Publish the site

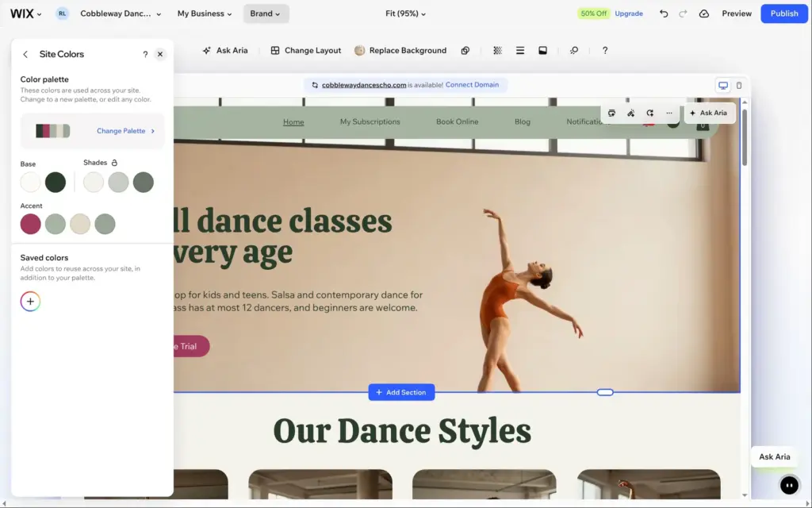coord(784,13)
